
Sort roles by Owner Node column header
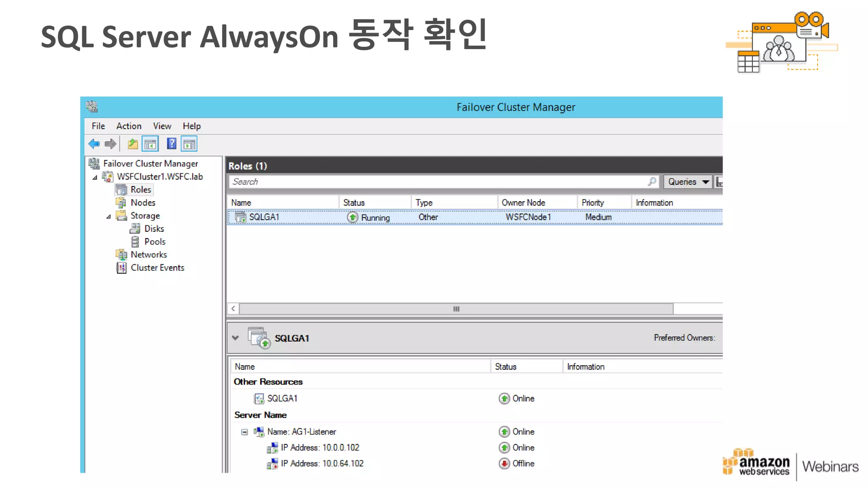(x=537, y=202)
